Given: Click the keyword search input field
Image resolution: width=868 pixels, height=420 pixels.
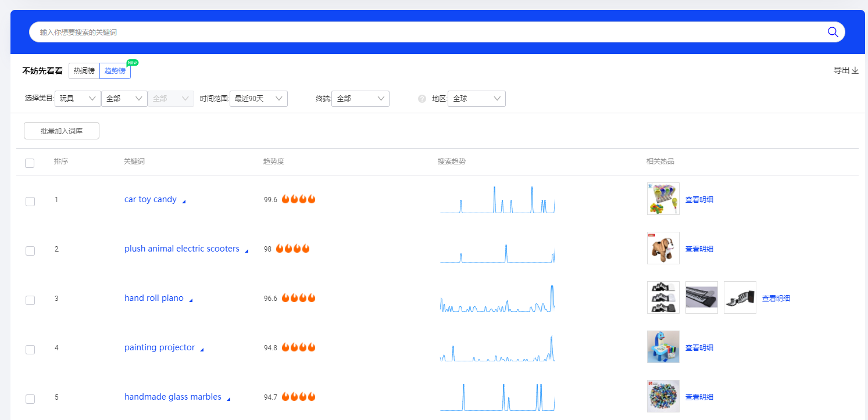Looking at the screenshot, I should tap(407, 32).
